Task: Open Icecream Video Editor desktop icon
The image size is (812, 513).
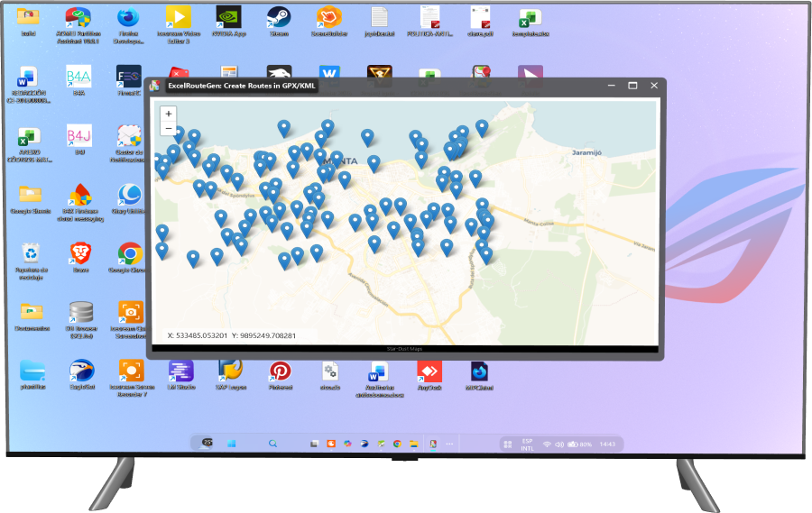Action: (179, 25)
